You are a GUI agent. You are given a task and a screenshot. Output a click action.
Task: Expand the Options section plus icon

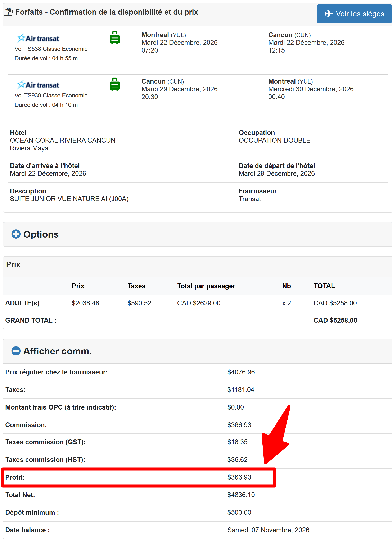pos(16,234)
